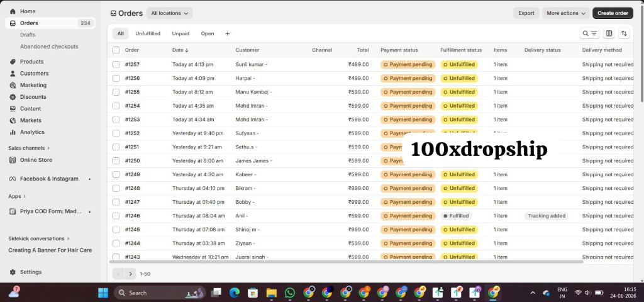Open Task View on the taskbar
644x302 pixels.
[x=216, y=293]
